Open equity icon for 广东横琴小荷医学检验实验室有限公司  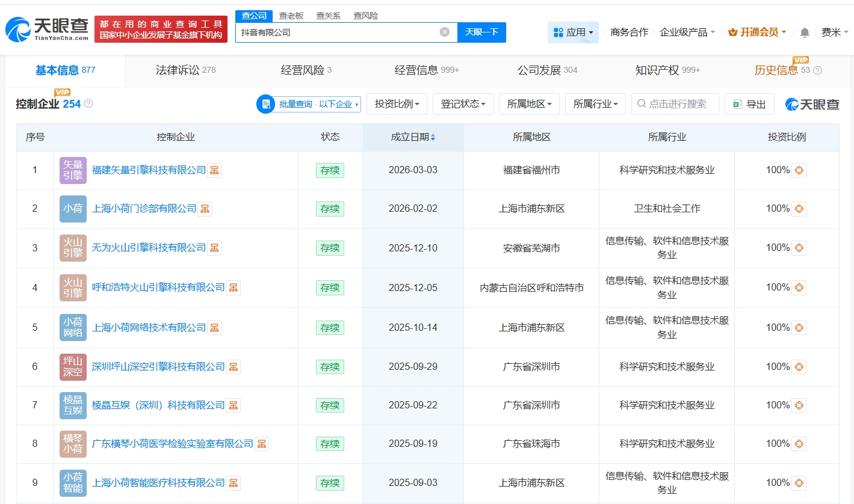coord(262,444)
